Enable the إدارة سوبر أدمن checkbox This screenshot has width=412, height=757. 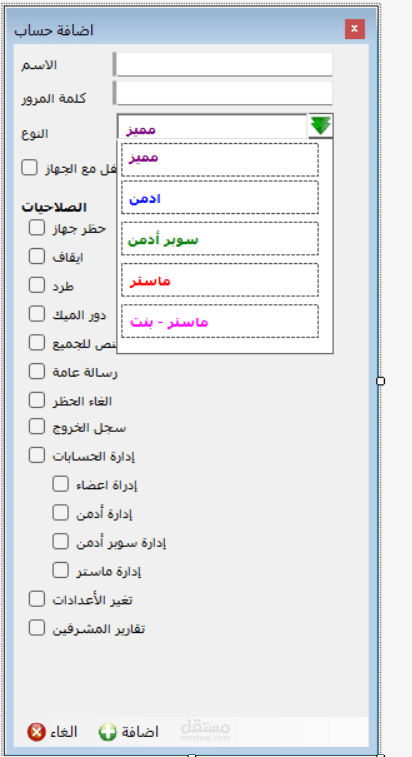tap(60, 541)
